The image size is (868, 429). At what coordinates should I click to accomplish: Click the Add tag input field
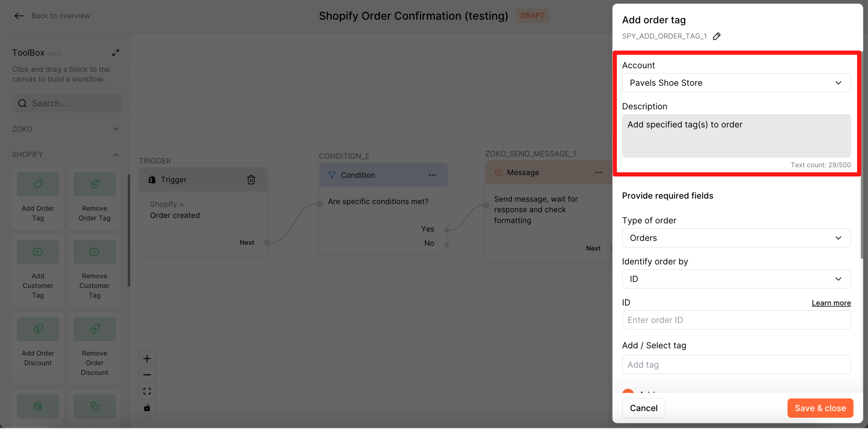coord(736,365)
